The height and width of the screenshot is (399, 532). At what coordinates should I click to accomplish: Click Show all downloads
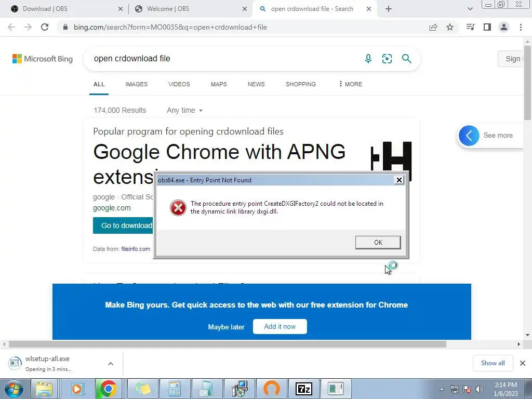(493, 363)
